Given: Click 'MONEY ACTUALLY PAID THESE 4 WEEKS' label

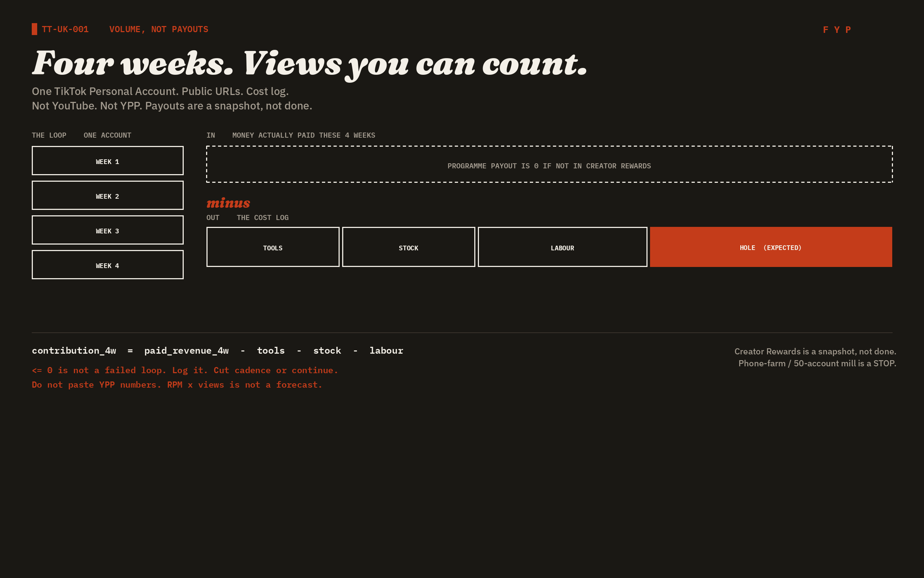Looking at the screenshot, I should click(x=304, y=135).
